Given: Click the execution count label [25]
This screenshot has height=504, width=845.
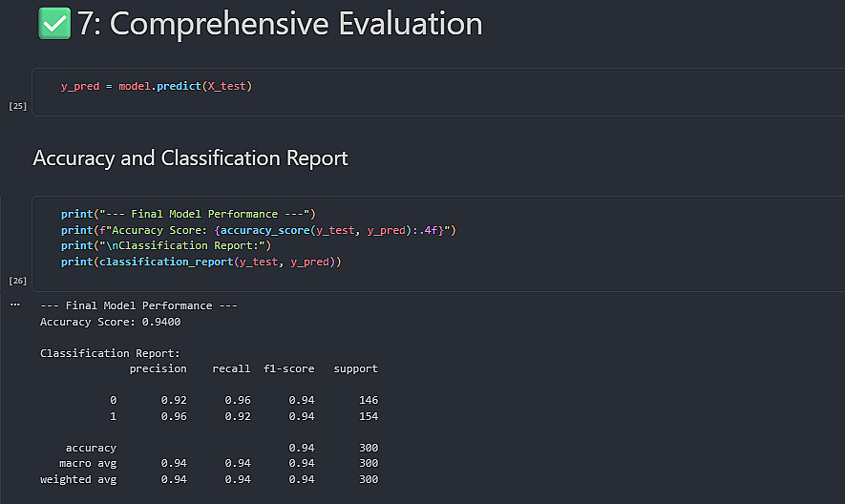Looking at the screenshot, I should click(x=17, y=106).
